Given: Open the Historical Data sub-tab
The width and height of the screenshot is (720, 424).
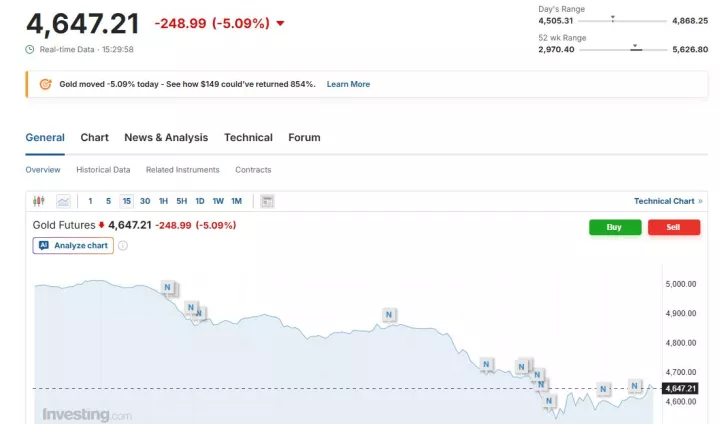Looking at the screenshot, I should pyautogui.click(x=103, y=170).
